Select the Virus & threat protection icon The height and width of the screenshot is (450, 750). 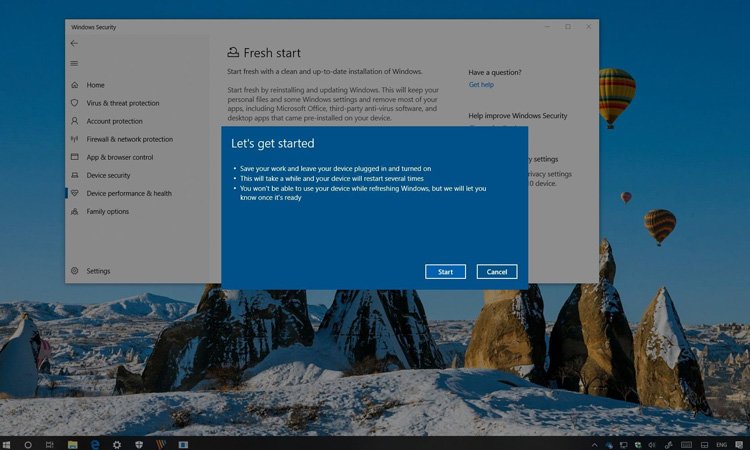(x=75, y=103)
